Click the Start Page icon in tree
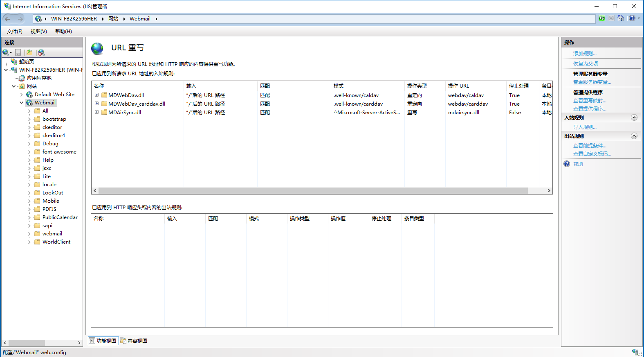Screen dimensions: 644x357 pos(14,62)
